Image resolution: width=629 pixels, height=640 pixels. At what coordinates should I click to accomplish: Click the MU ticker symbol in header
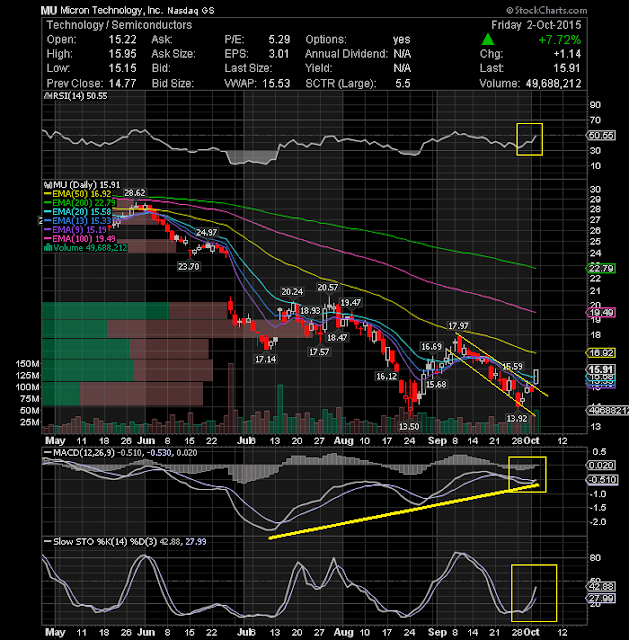tap(49, 10)
